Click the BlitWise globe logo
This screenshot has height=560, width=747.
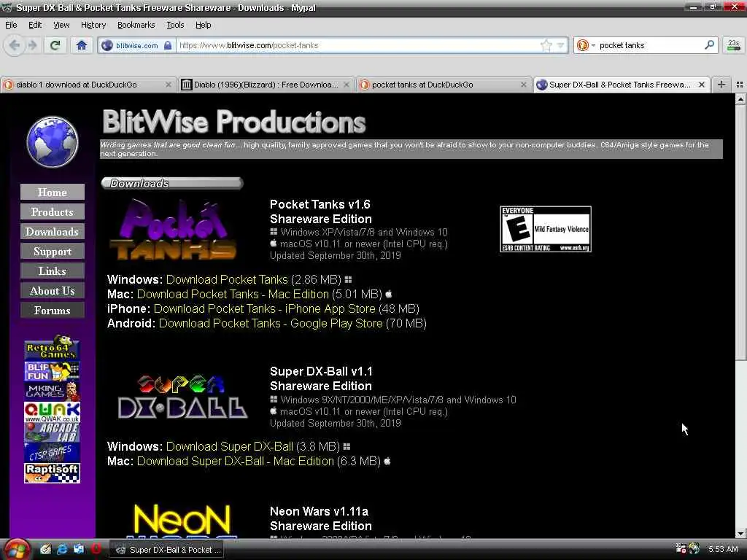click(x=52, y=141)
